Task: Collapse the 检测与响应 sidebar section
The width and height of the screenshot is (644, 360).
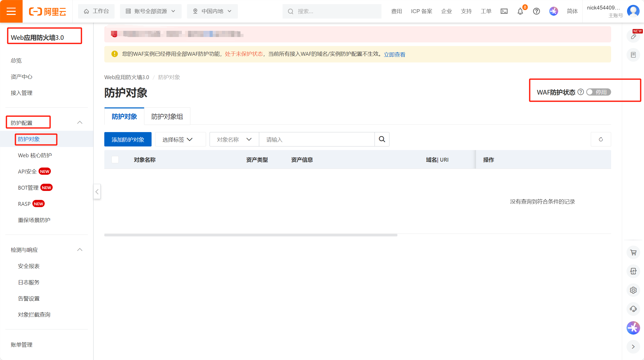Action: coord(80,250)
